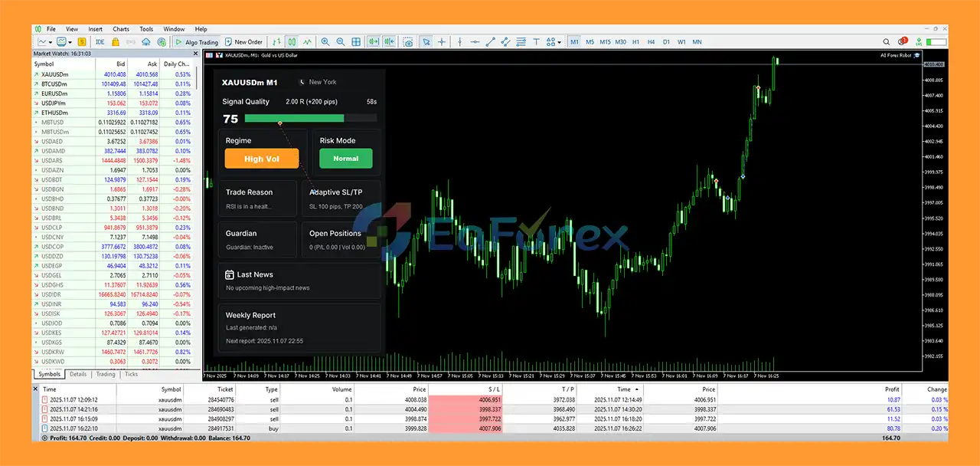Image resolution: width=980 pixels, height=466 pixels.
Task: Open symbol search via magnifier at top right
Action: tap(886, 41)
